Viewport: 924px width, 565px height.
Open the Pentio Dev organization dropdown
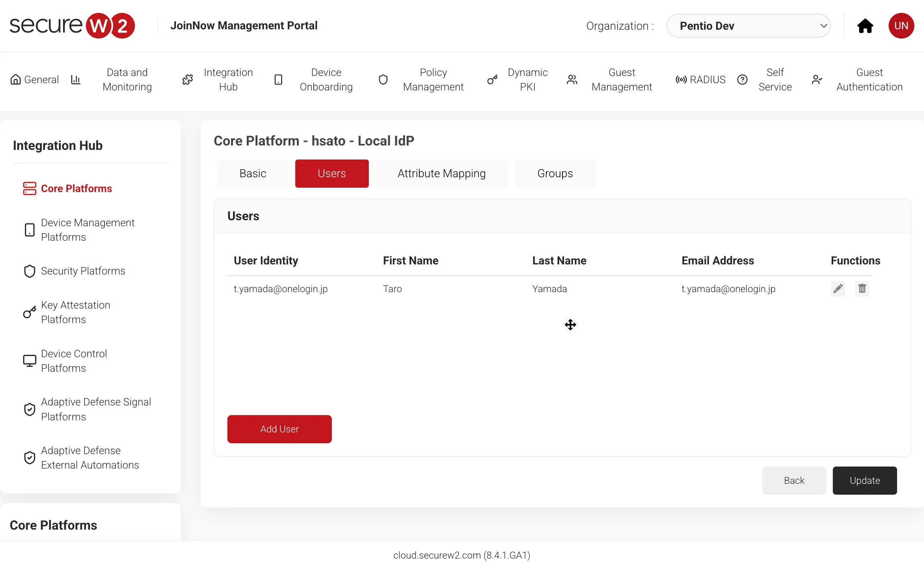point(748,26)
